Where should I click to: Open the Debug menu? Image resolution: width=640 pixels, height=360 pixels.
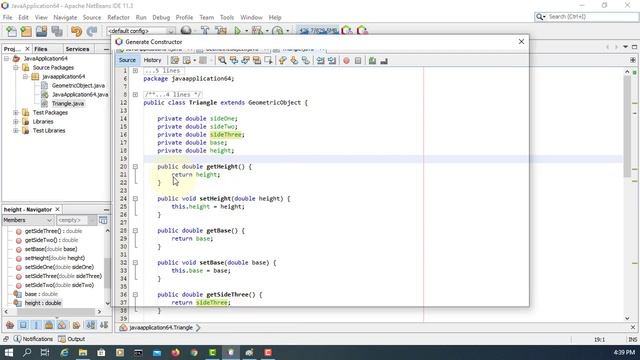point(161,17)
